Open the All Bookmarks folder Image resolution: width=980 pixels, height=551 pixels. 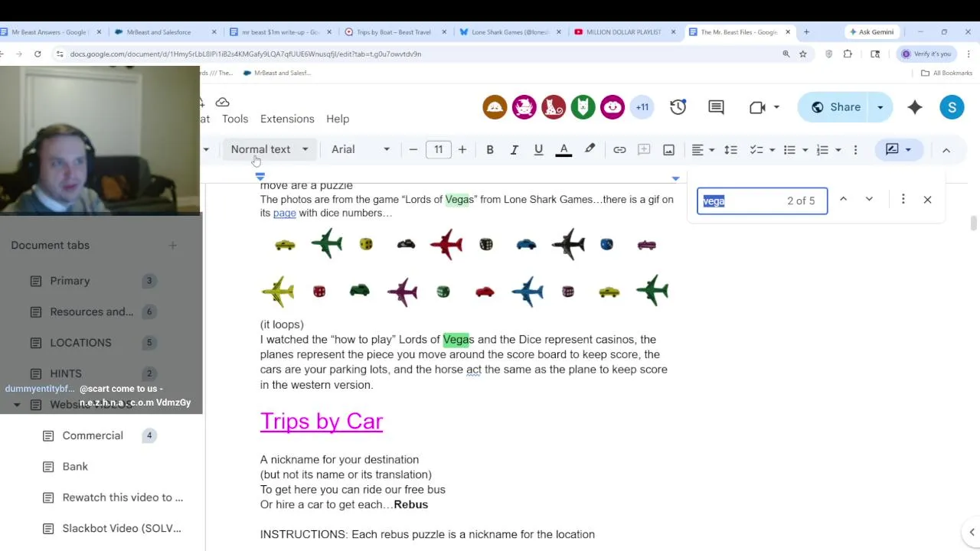[x=946, y=73]
